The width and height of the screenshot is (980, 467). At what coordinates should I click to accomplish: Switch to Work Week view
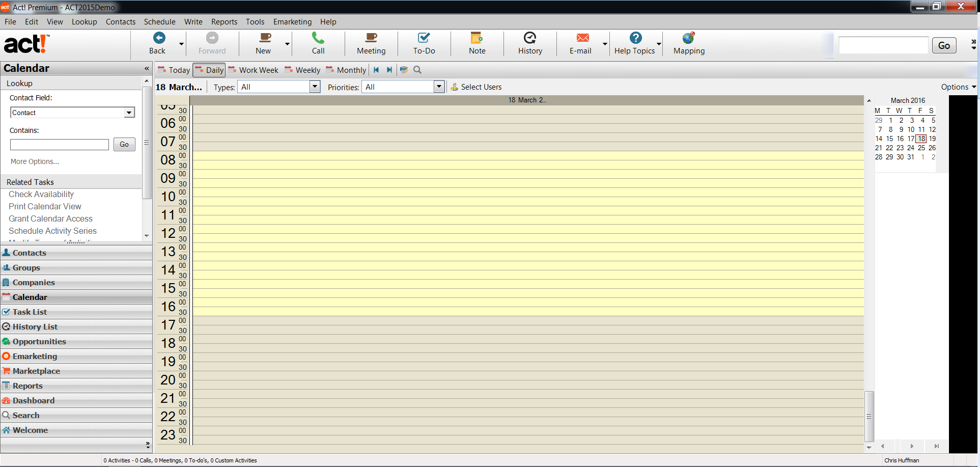253,70
